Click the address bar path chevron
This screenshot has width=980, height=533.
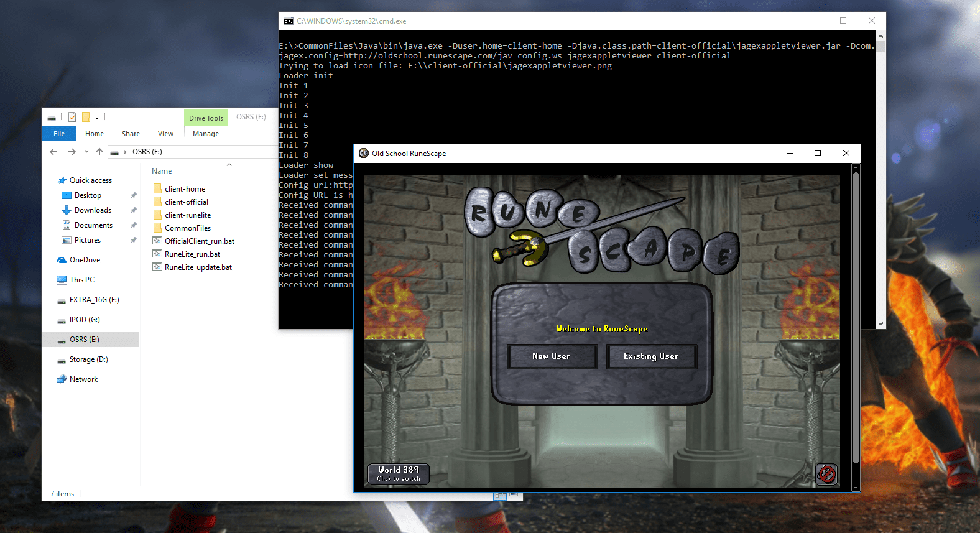point(125,152)
